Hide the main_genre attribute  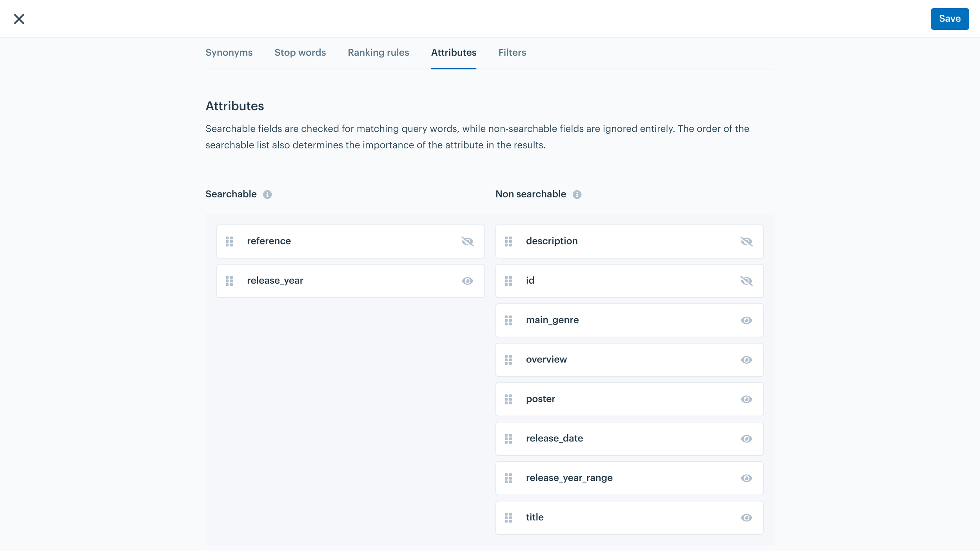click(746, 321)
